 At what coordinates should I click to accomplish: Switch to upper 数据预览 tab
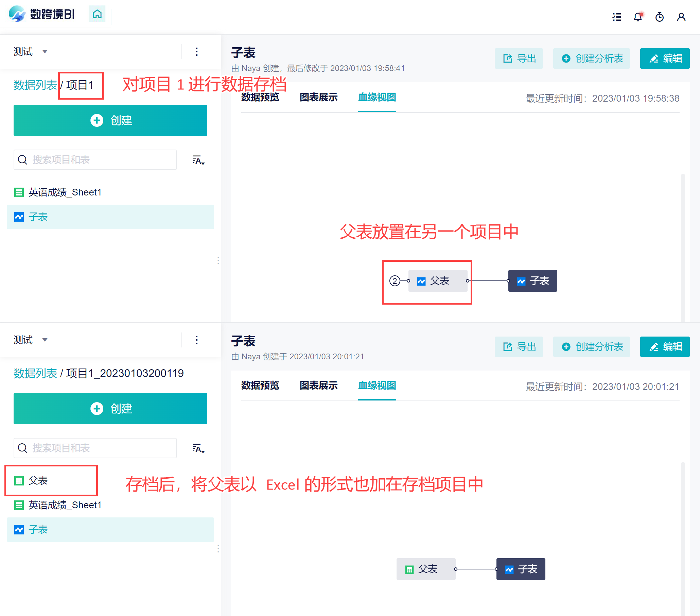260,97
